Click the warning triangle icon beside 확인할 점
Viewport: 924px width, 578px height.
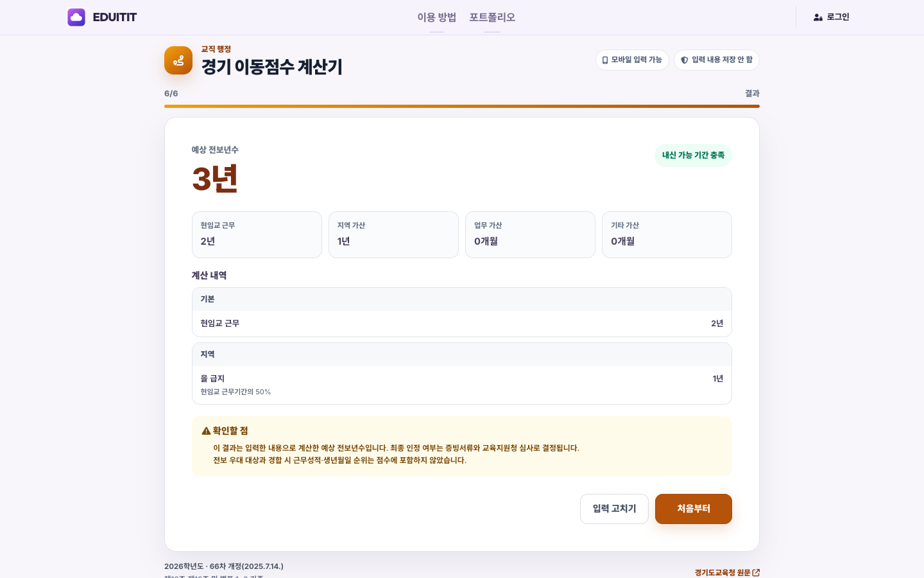(x=206, y=431)
